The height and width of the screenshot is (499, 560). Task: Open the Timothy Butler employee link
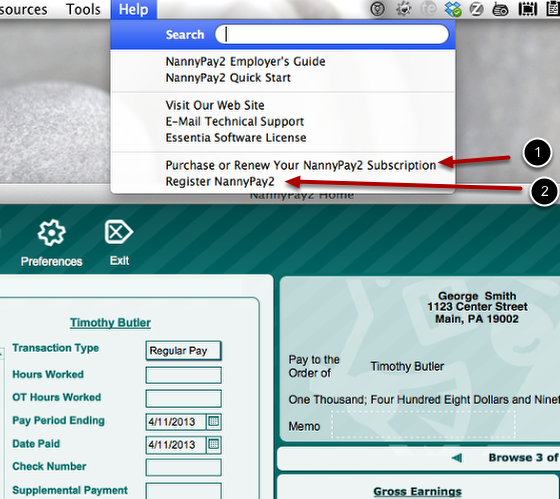pyautogui.click(x=110, y=323)
